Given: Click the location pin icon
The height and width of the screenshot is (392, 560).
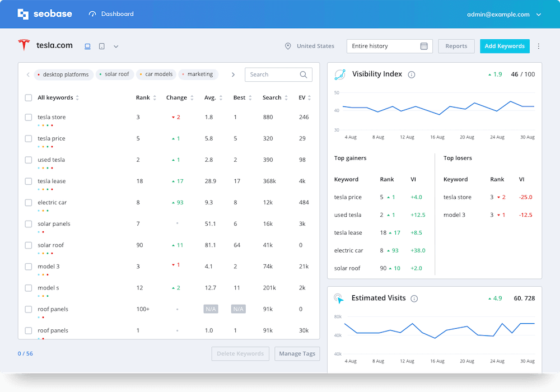Looking at the screenshot, I should click(x=288, y=46).
